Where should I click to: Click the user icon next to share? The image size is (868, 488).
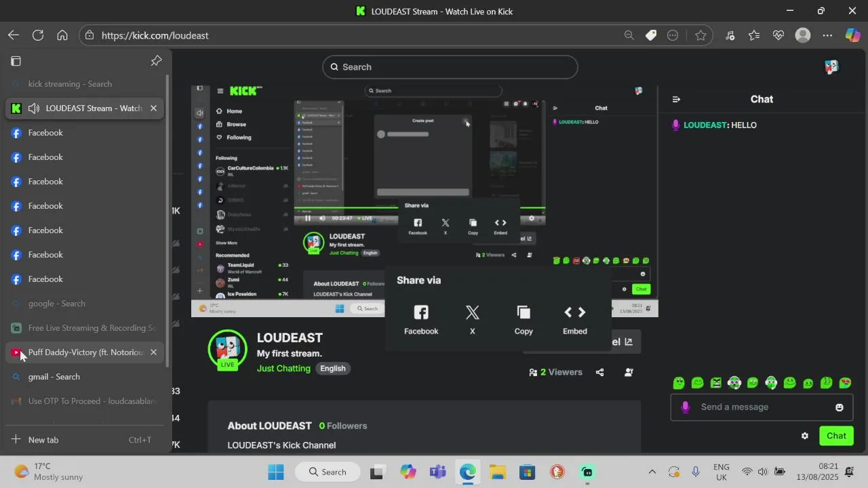click(x=629, y=372)
